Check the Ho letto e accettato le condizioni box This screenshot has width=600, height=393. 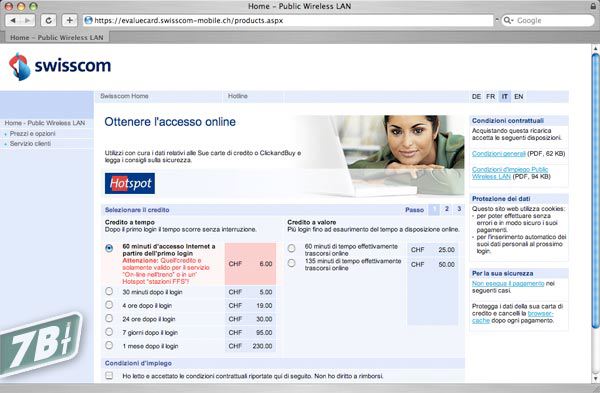pyautogui.click(x=109, y=376)
